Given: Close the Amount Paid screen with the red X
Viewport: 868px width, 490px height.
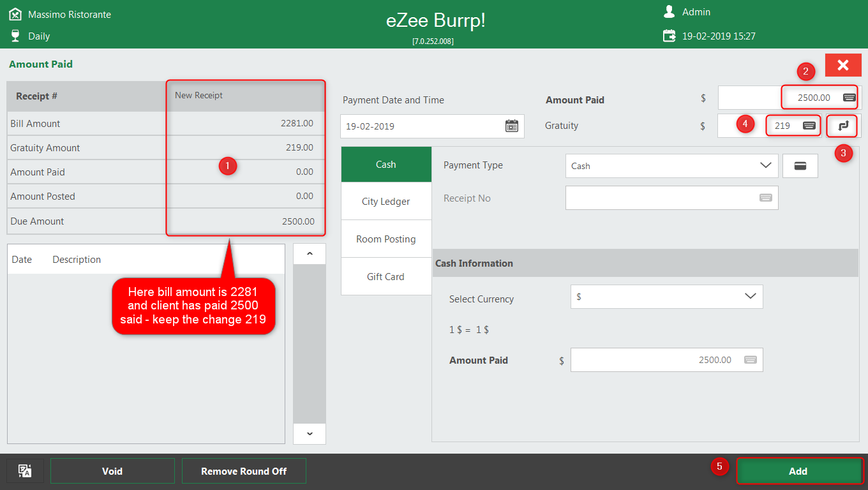Looking at the screenshot, I should click(x=843, y=65).
